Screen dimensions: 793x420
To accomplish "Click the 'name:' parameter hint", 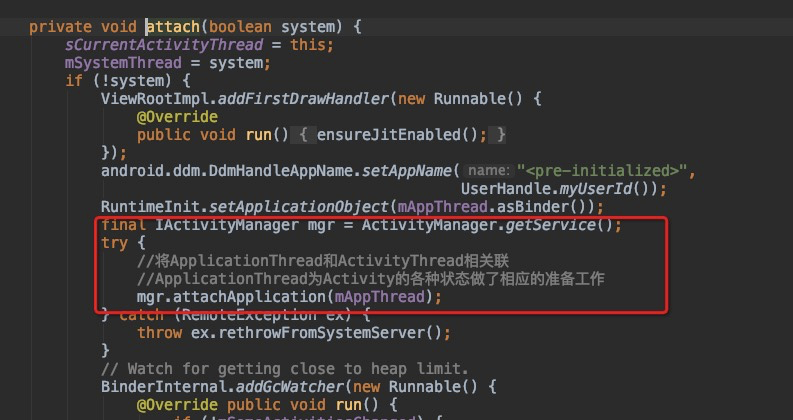I will (488, 171).
